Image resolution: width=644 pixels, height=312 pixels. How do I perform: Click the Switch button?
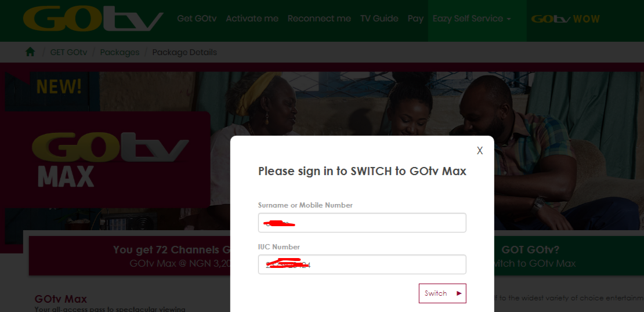442,293
